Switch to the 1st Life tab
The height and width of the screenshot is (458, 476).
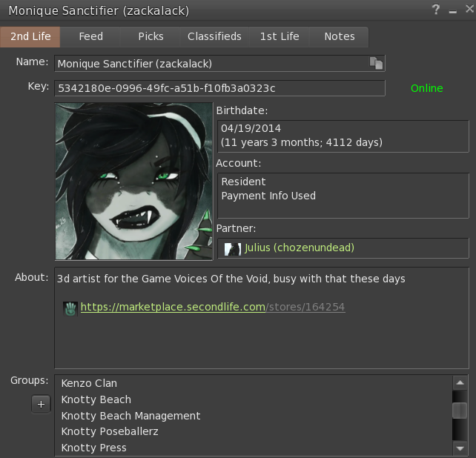click(280, 37)
